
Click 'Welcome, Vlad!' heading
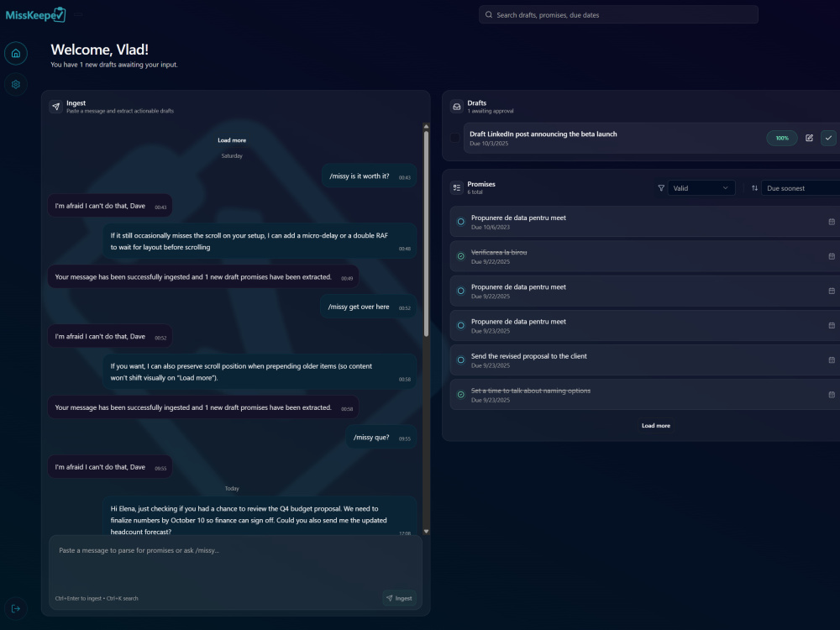(100, 50)
